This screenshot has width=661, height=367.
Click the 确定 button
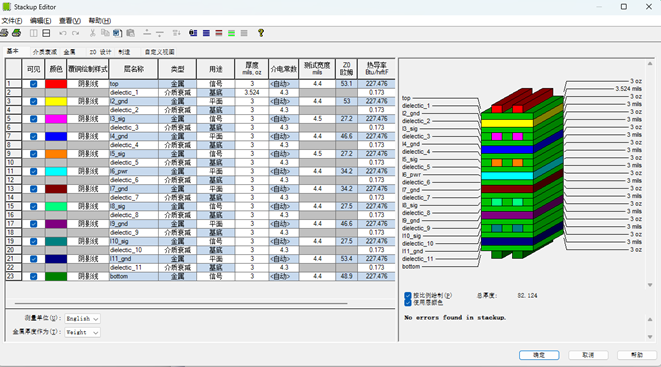pyautogui.click(x=539, y=355)
